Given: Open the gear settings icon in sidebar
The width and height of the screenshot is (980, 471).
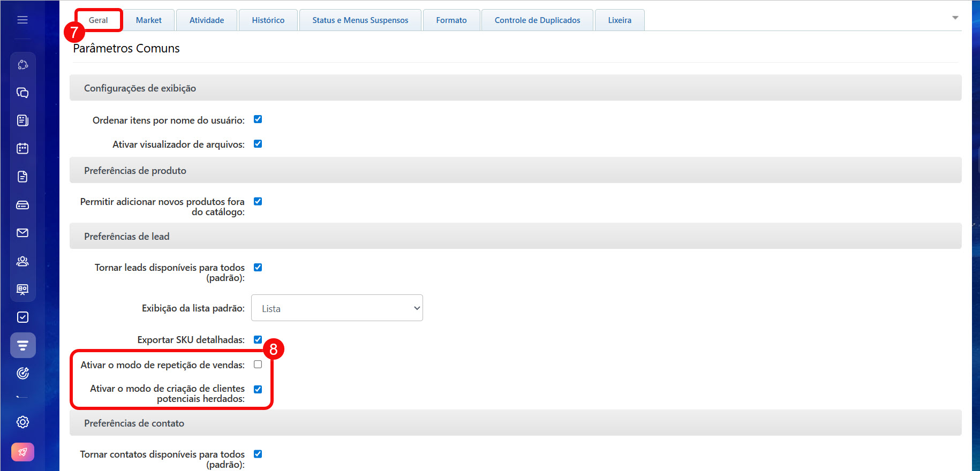Looking at the screenshot, I should click(x=22, y=422).
